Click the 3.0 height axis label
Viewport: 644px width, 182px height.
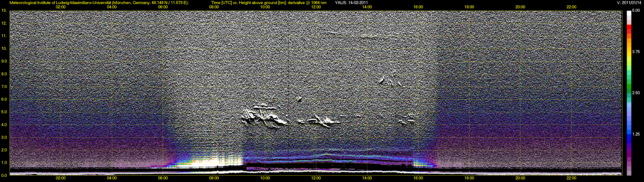click(4, 137)
